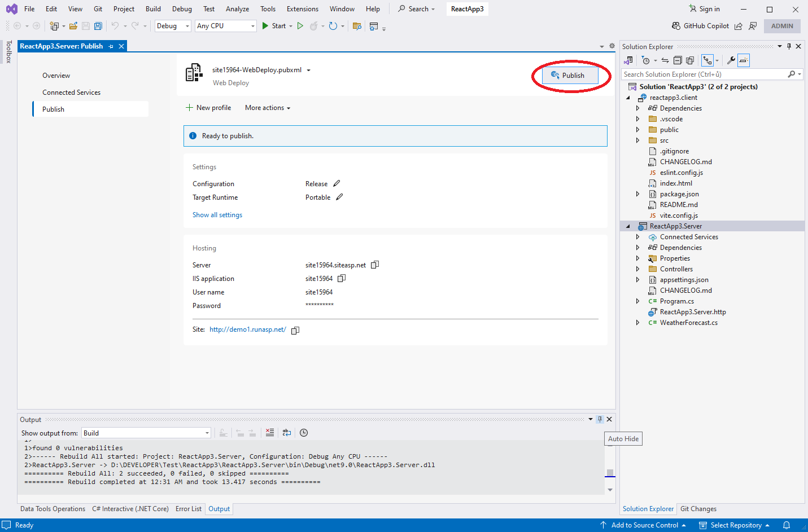Click the Find in Files folder icon
The height and width of the screenshot is (532, 808).
pos(357,26)
